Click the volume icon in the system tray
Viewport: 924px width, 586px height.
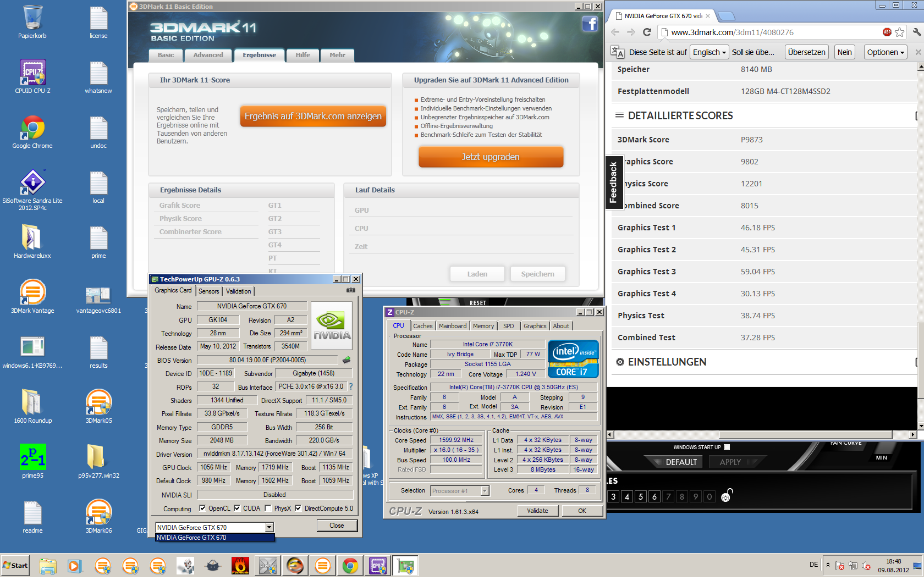[866, 566]
